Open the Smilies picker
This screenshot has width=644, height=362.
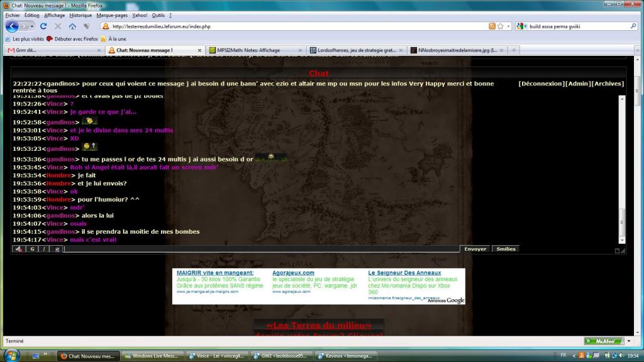click(x=506, y=249)
